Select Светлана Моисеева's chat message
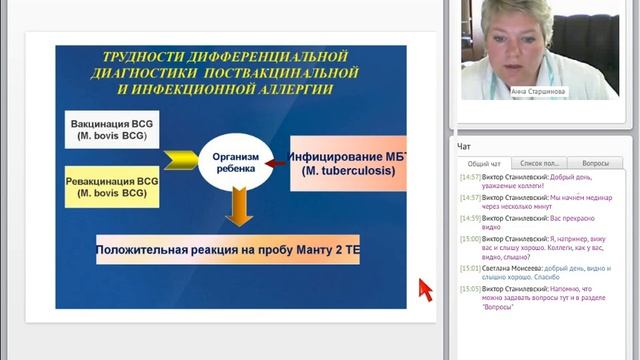This screenshot has width=640, height=360. (x=536, y=273)
